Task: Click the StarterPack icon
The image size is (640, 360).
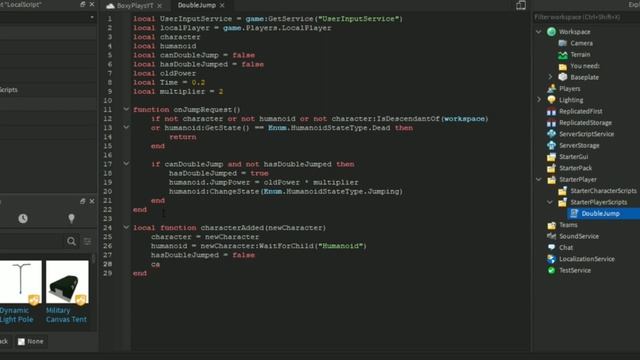Action: pyautogui.click(x=551, y=168)
